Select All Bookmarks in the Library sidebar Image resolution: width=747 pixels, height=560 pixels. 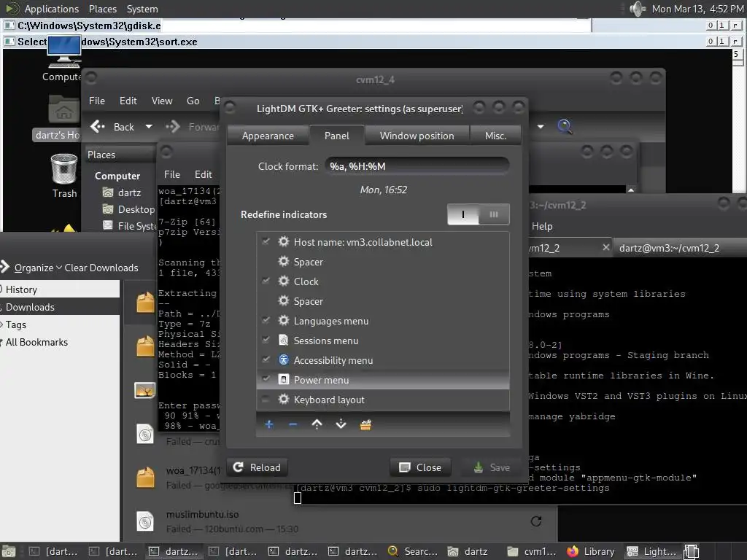(60, 342)
